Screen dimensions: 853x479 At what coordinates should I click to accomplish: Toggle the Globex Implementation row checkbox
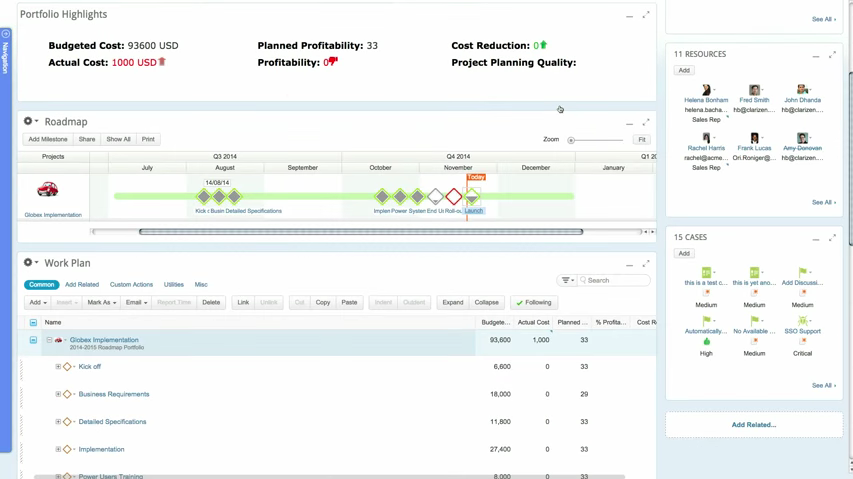click(33, 340)
